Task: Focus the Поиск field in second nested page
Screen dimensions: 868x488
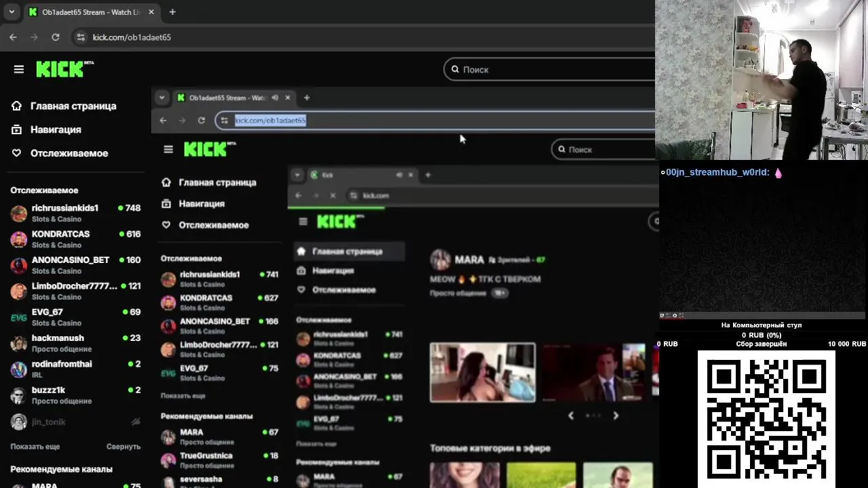Action: pos(604,149)
